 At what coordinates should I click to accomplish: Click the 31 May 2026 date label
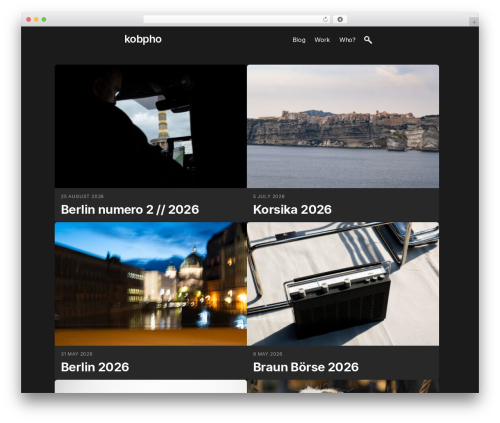(76, 354)
